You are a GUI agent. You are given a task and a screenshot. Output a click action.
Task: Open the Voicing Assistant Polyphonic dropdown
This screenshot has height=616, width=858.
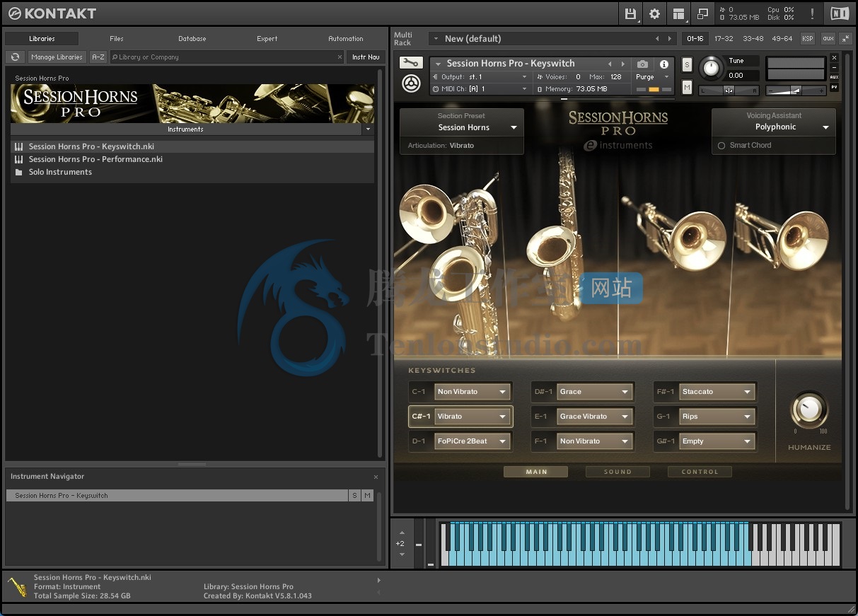(774, 127)
